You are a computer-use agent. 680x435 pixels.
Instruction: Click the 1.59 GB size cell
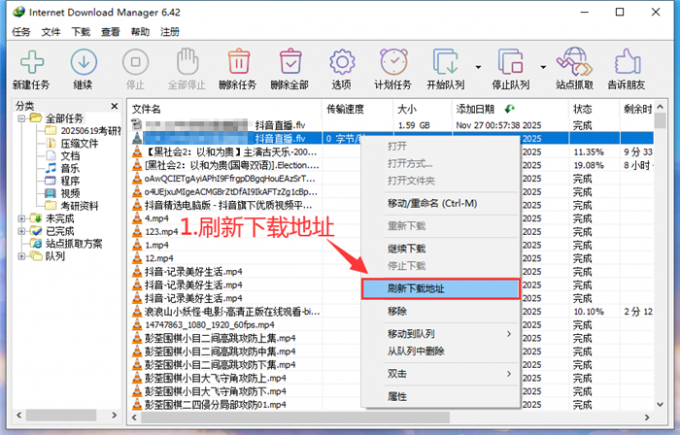pos(414,125)
